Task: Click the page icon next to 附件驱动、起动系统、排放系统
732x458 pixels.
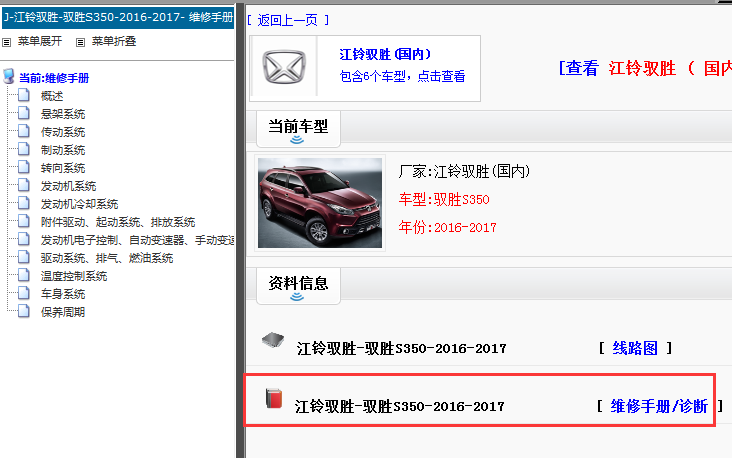Action: point(24,221)
